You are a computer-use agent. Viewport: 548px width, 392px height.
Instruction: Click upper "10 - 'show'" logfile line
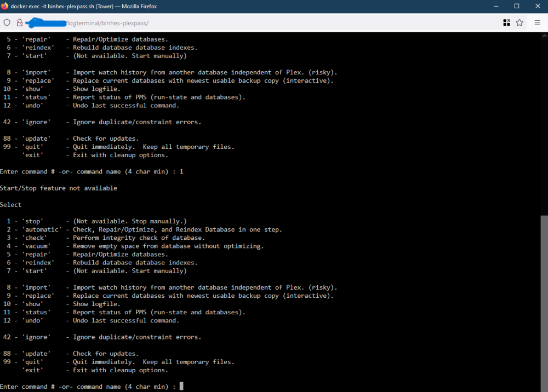coord(61,89)
